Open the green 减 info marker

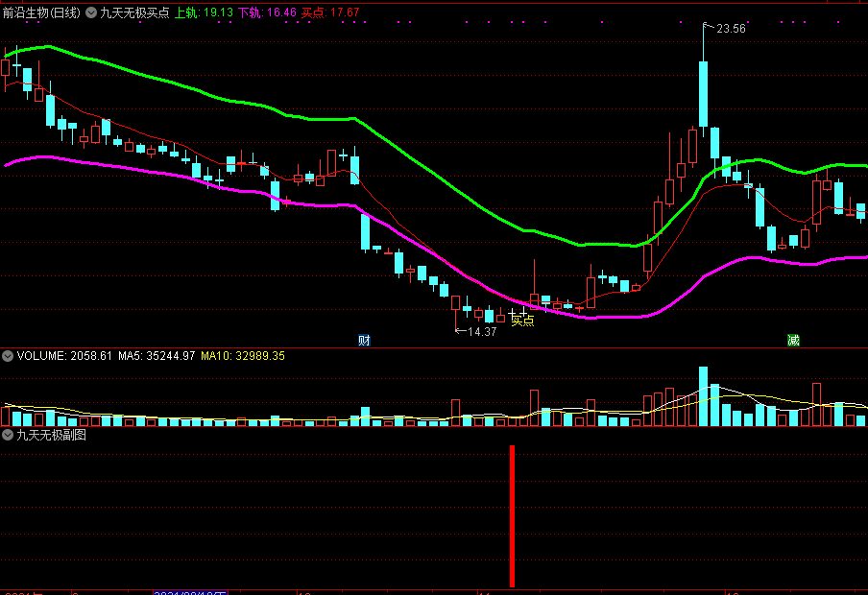pos(793,341)
